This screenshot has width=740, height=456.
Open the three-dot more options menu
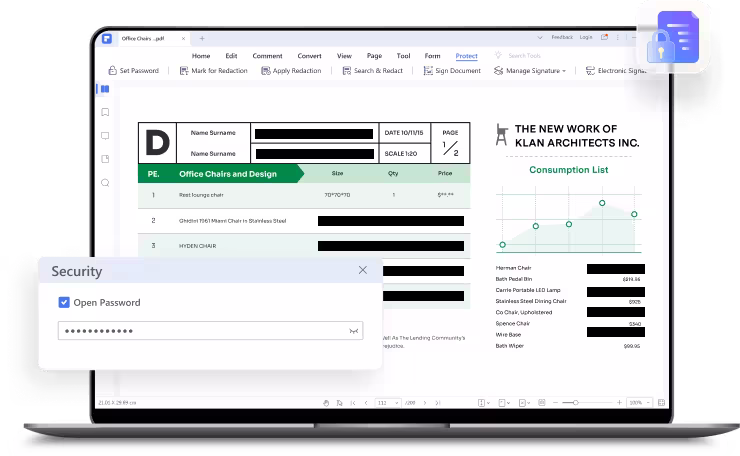click(x=618, y=37)
